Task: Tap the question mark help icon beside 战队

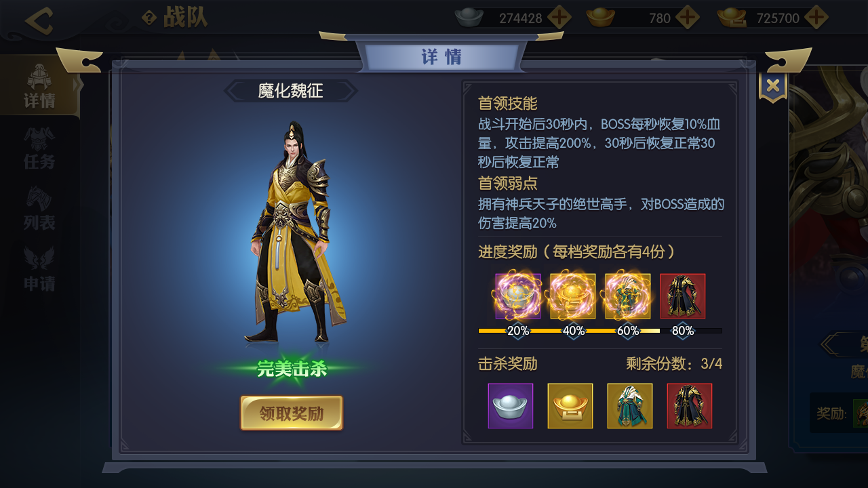Action: coord(149,18)
